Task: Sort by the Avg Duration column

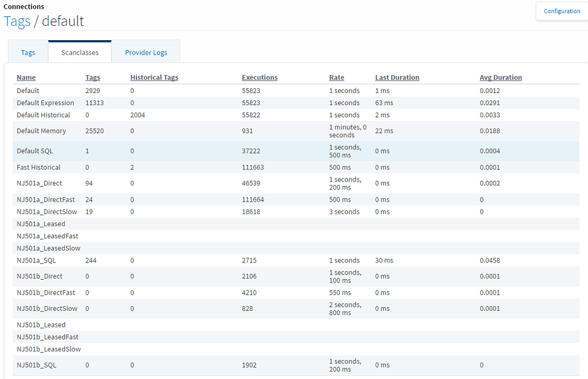Action: point(501,77)
